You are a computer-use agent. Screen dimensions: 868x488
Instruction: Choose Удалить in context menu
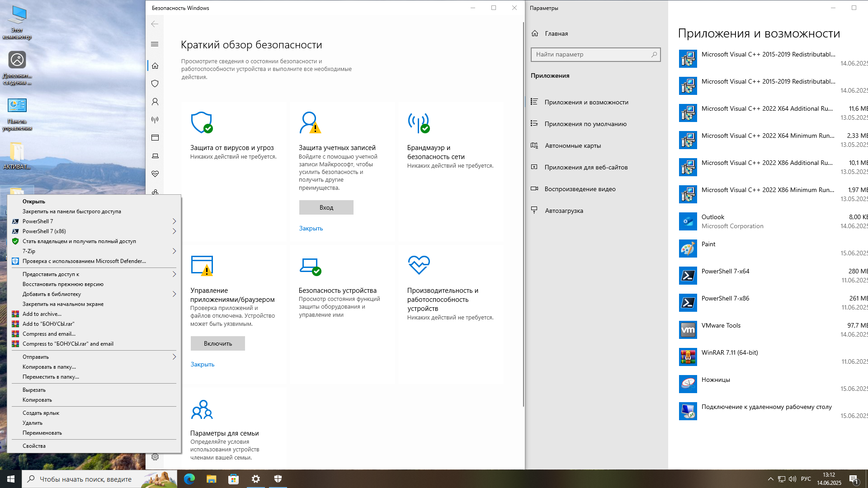94,423
